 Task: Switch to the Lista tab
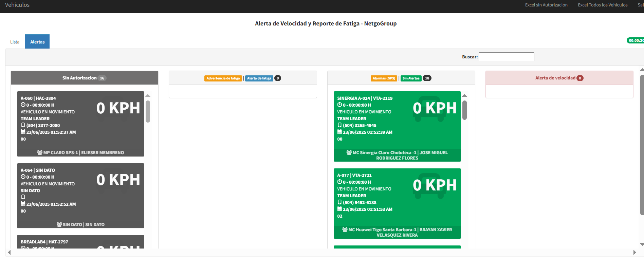(x=15, y=42)
